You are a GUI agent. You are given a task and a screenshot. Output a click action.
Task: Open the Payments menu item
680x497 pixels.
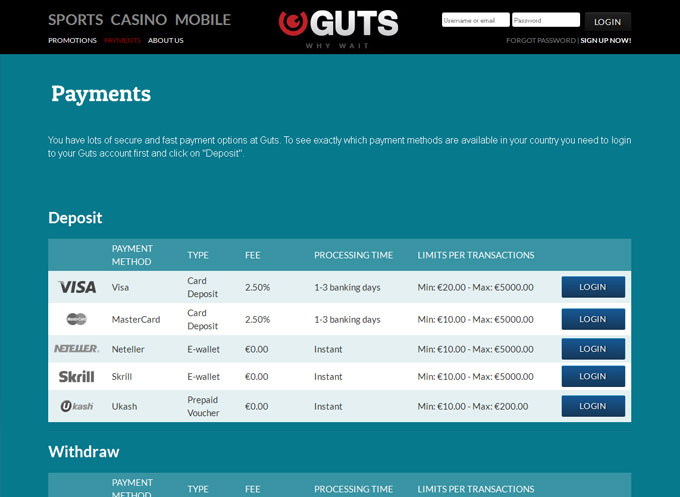coord(122,40)
